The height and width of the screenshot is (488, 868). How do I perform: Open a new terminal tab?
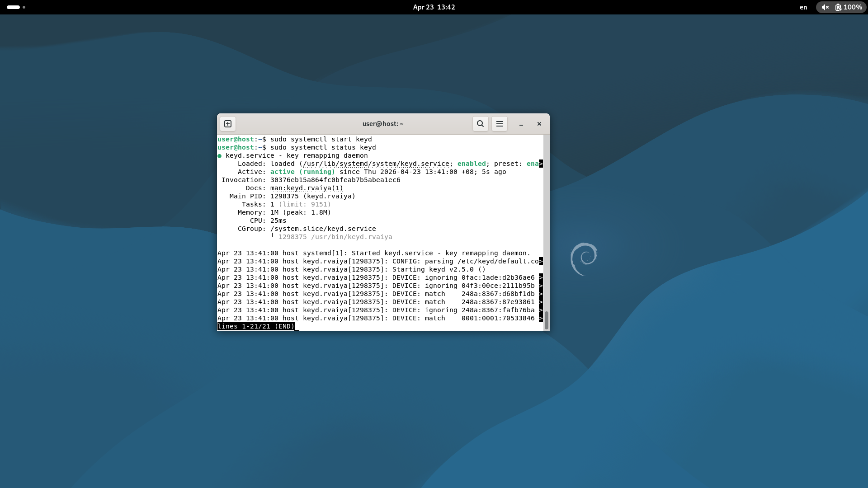228,124
